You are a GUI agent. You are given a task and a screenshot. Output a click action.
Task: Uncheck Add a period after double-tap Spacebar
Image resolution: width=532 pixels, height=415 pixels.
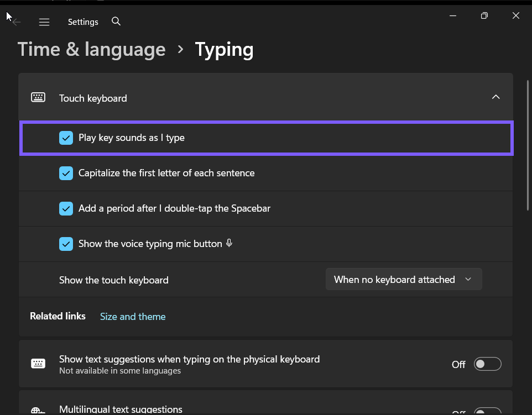[x=66, y=208]
